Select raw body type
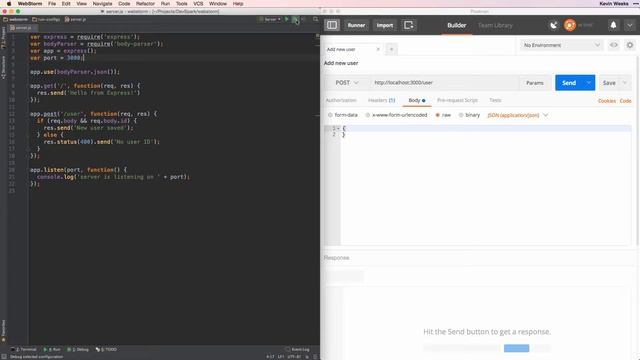The height and width of the screenshot is (360, 640). tap(443, 115)
